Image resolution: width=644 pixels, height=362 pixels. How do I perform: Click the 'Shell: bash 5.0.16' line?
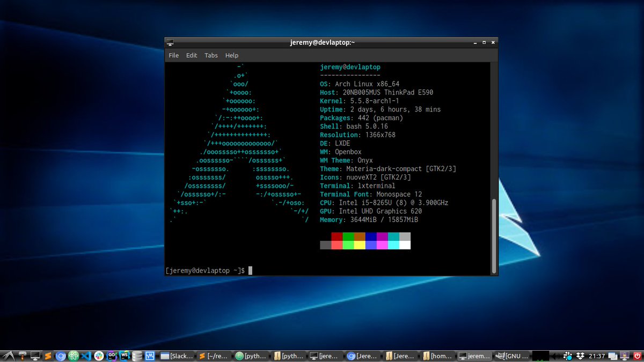click(x=354, y=127)
